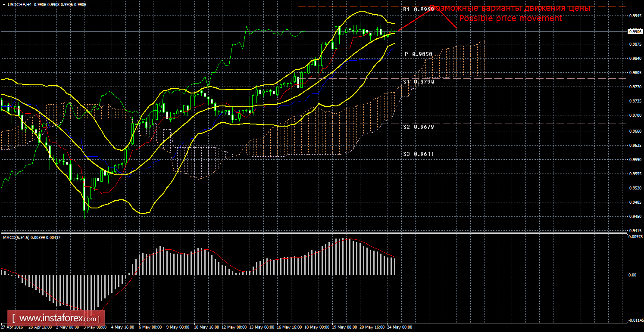
Task: Click the 'Possible price movement' text
Action: click(510, 19)
